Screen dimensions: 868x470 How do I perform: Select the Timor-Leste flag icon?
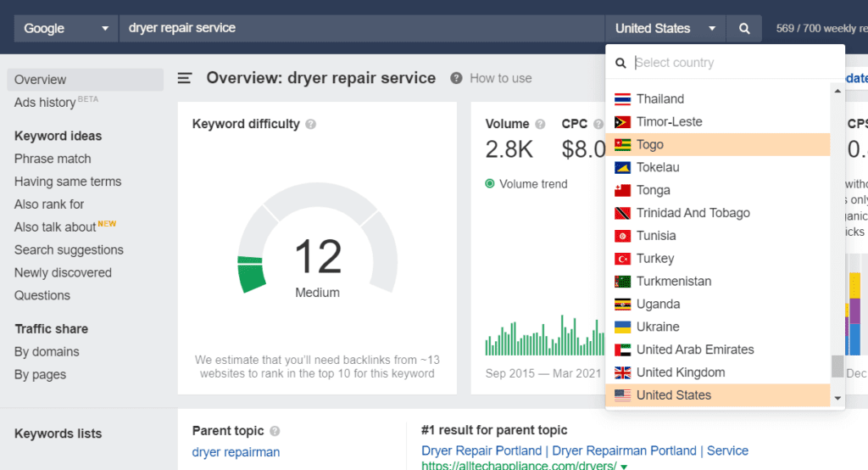click(x=622, y=122)
